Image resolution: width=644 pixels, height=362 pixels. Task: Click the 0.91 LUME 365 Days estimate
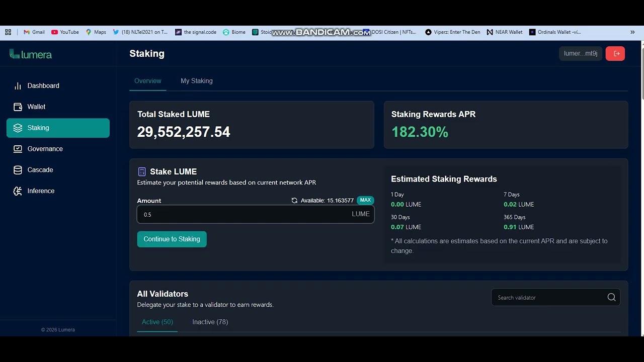click(x=519, y=227)
